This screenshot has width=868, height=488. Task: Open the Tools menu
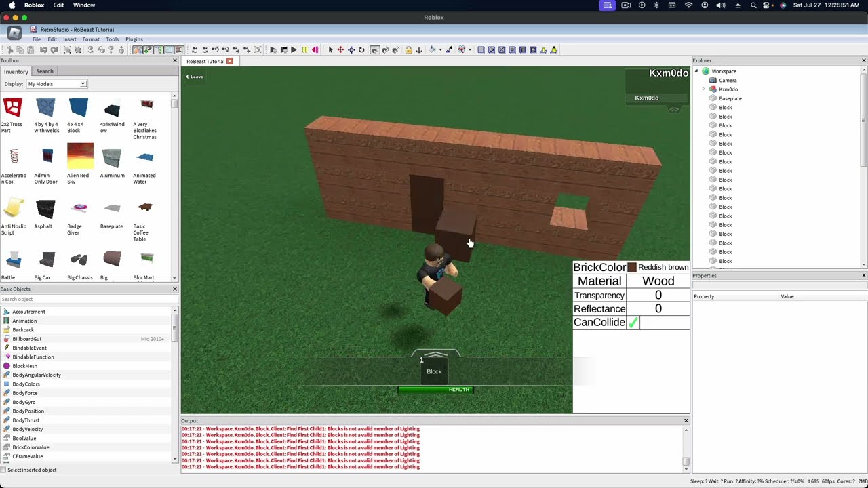tap(113, 39)
